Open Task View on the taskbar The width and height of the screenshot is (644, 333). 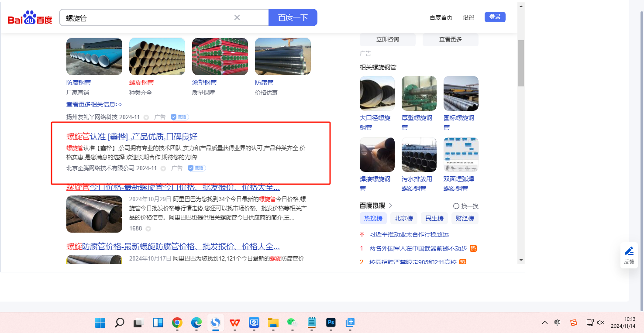point(139,323)
